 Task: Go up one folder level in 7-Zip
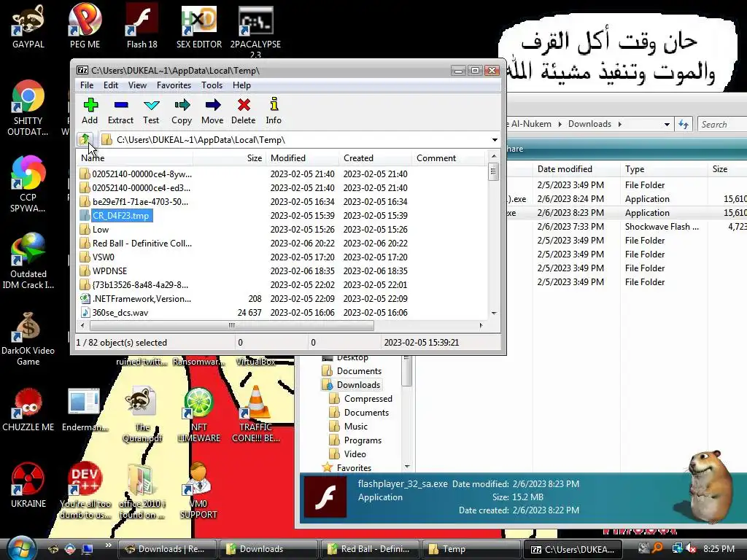click(x=85, y=139)
